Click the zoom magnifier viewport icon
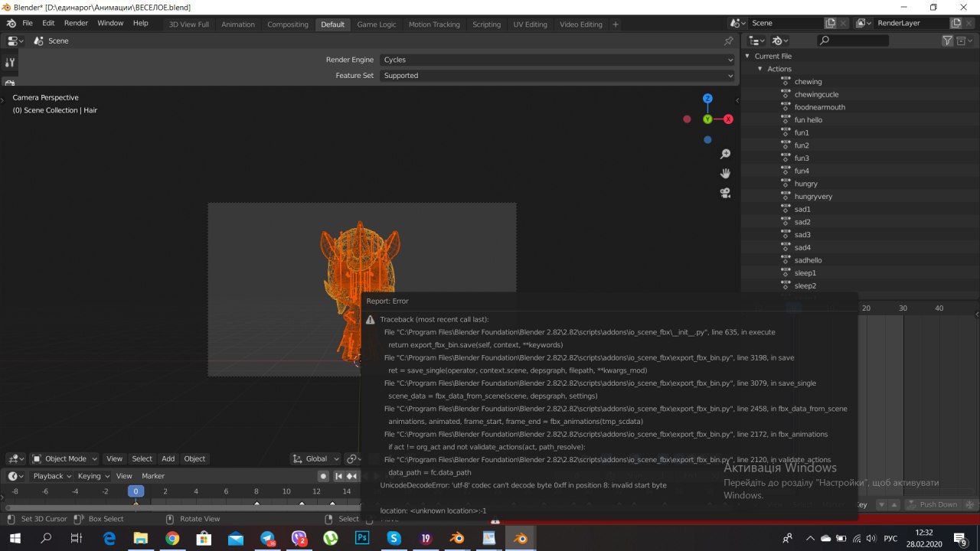The height and width of the screenshot is (551, 980). [x=725, y=155]
